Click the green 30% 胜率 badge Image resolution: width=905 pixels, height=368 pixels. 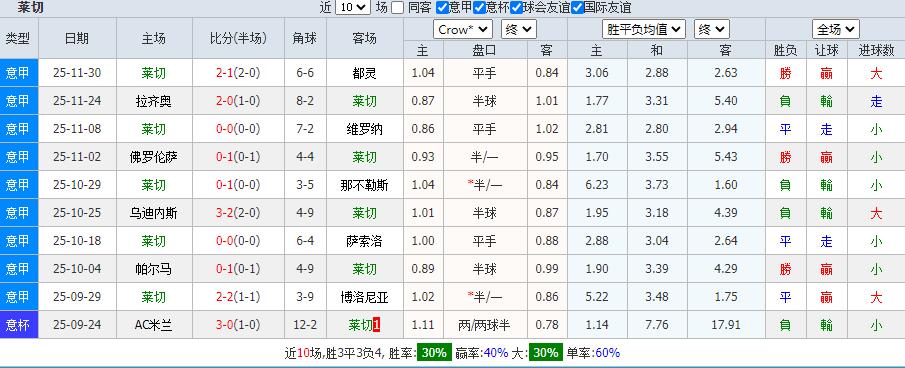click(434, 352)
